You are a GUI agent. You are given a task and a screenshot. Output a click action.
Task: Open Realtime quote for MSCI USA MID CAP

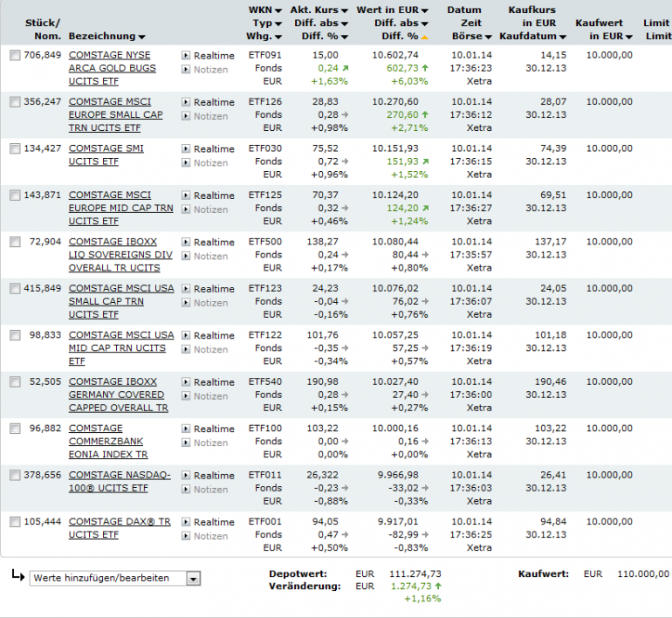209,336
